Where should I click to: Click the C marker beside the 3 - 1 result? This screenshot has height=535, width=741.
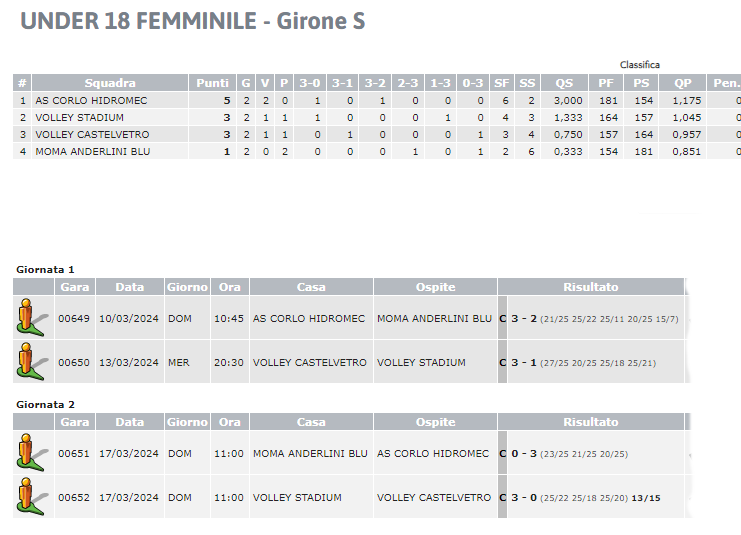point(502,362)
